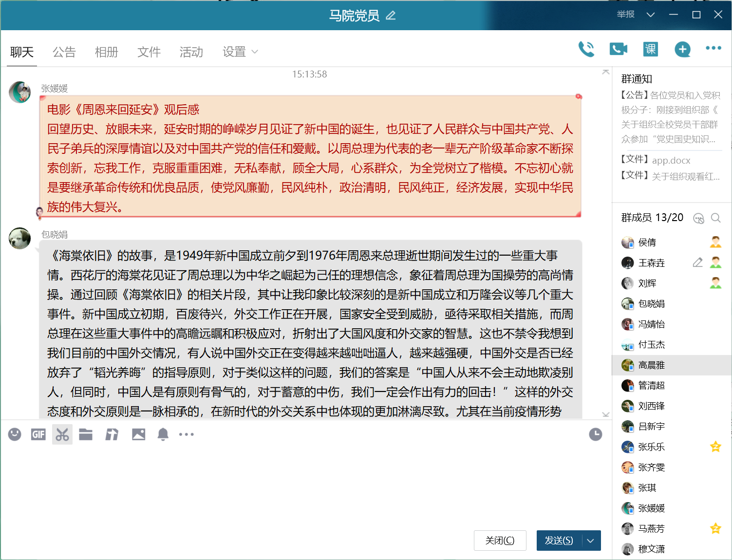The height and width of the screenshot is (560, 732).
Task: Expand the title bar dropdown next to 举报
Action: click(x=650, y=15)
